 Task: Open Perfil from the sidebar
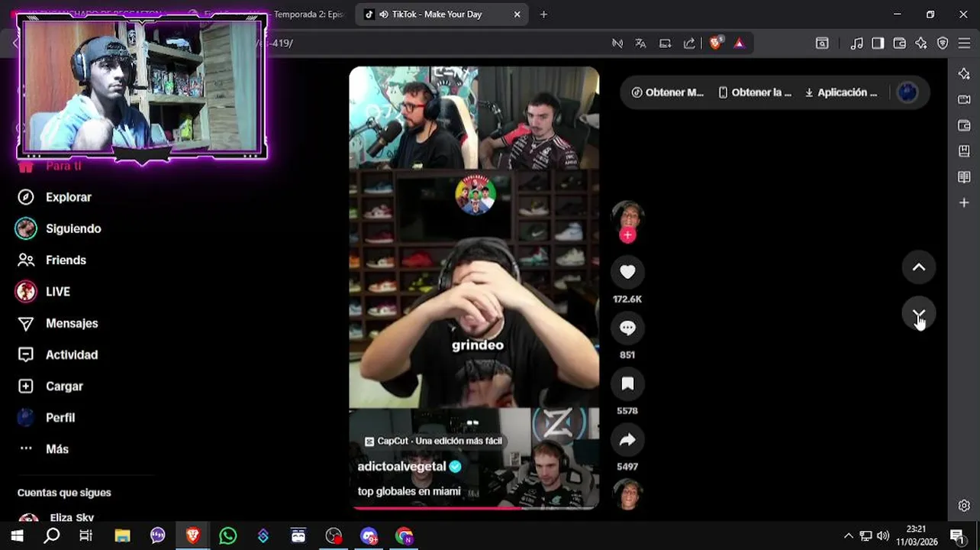pyautogui.click(x=46, y=418)
